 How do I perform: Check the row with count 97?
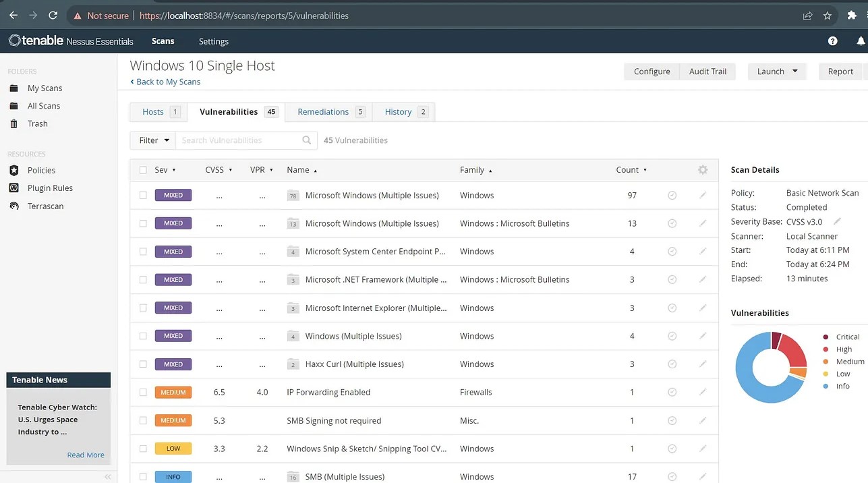(143, 195)
